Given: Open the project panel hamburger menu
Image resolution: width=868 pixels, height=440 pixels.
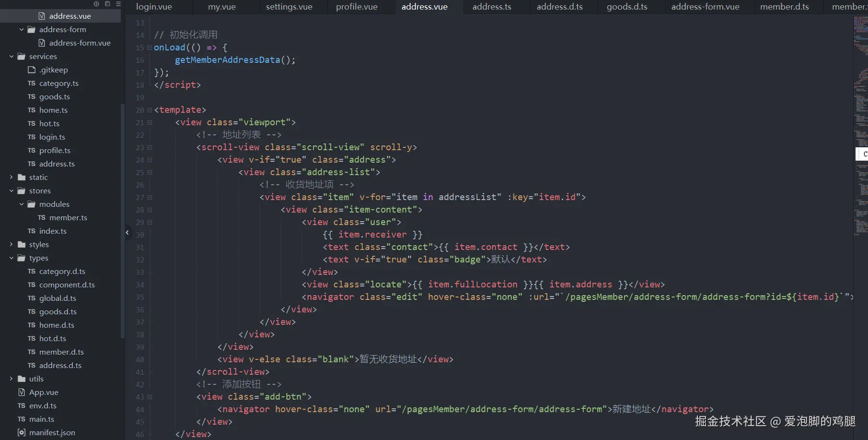Looking at the screenshot, I should (x=118, y=4).
